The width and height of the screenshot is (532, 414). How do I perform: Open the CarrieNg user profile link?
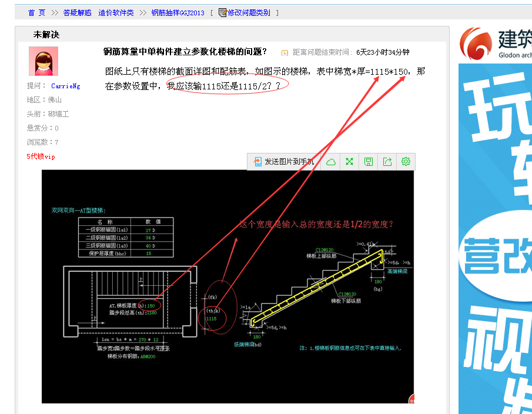65,86
